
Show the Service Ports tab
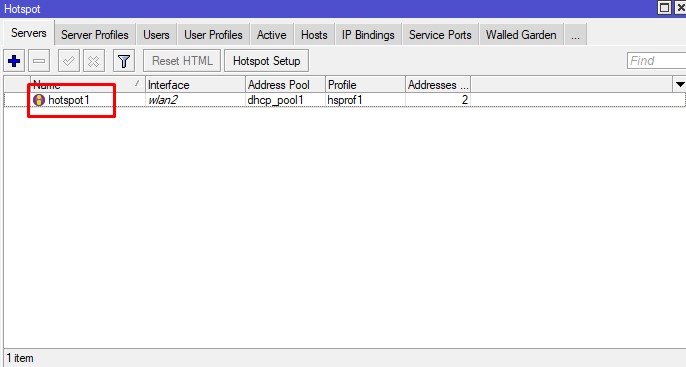point(440,35)
